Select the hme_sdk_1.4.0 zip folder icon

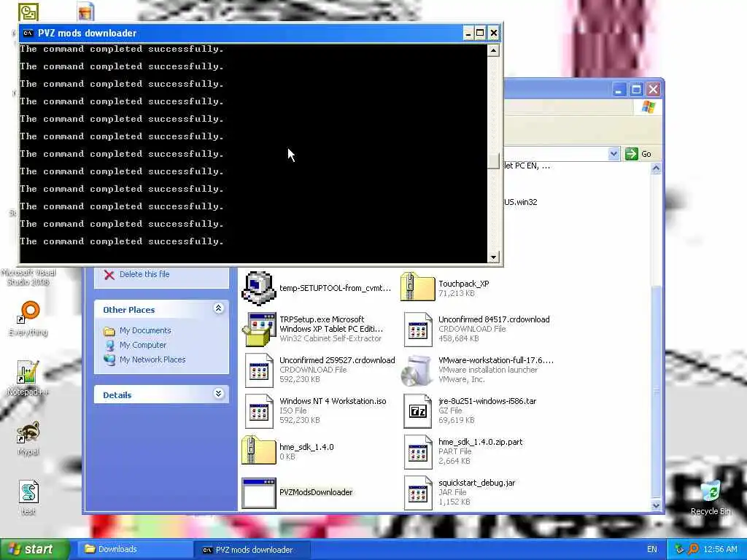(x=259, y=449)
